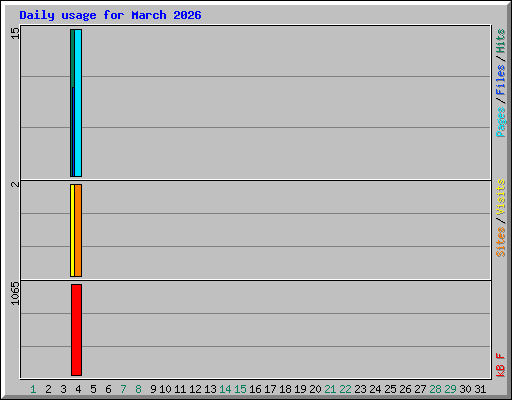Click day "13" on the x-axis
The width and height of the screenshot is (512, 400).
(210, 389)
